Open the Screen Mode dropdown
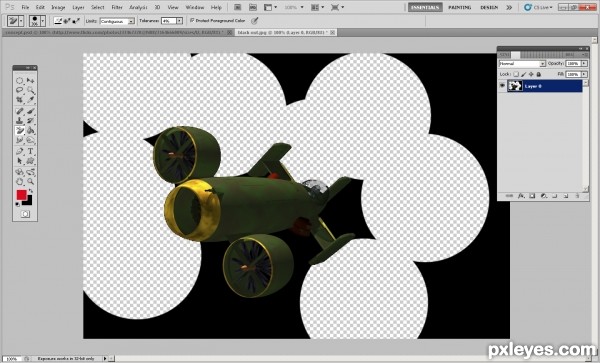The height and width of the screenshot is (363, 600). (337, 7)
